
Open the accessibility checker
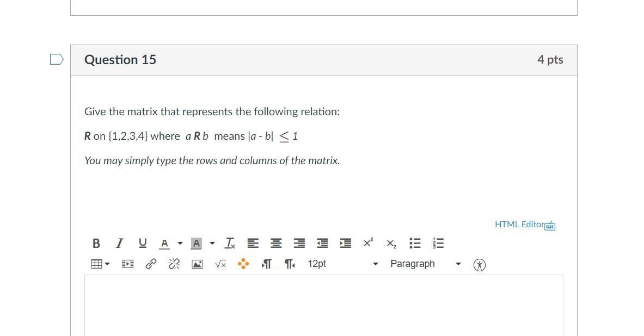(x=479, y=265)
